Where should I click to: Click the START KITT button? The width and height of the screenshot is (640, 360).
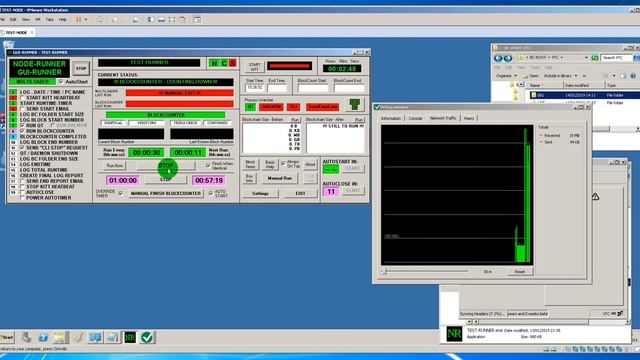255,67
